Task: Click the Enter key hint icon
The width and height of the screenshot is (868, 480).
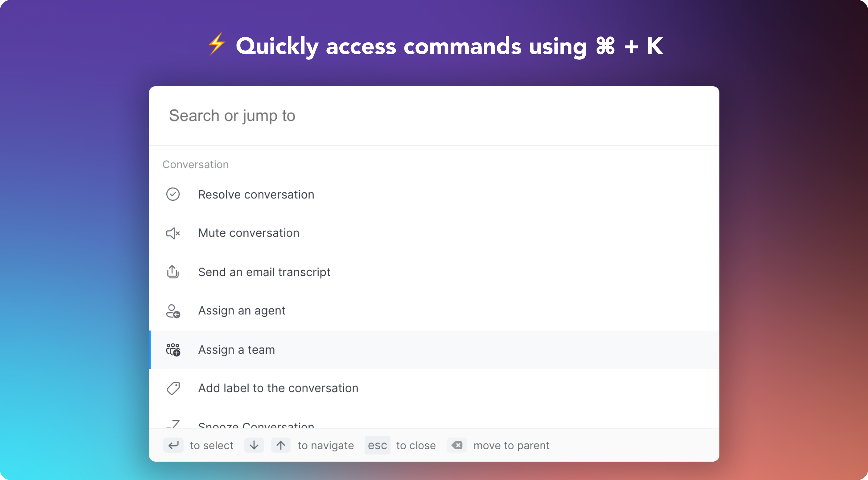Action: coord(173,445)
